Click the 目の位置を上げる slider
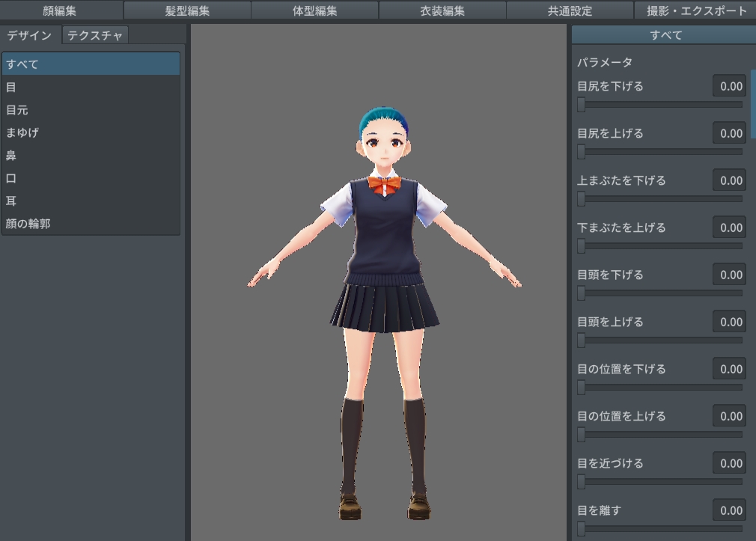 [659, 435]
